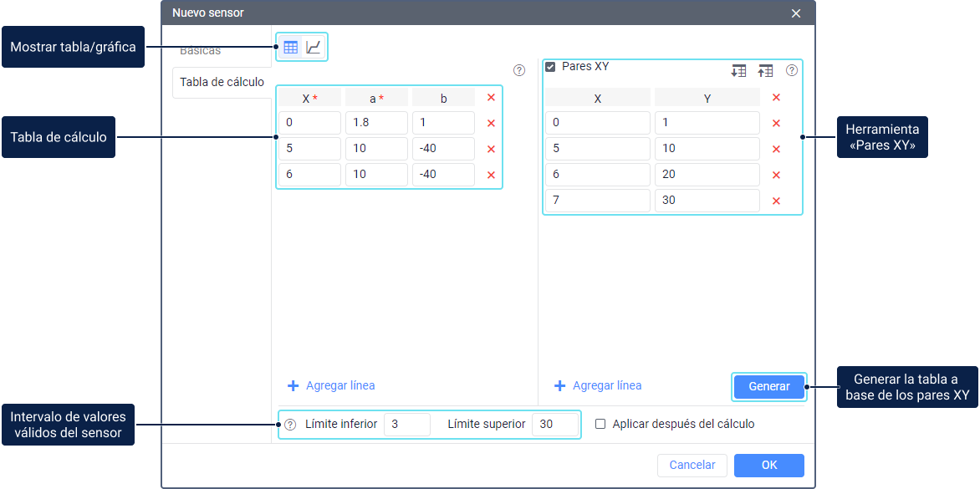Switch to the graph view icon
980x489 pixels.
[x=313, y=48]
